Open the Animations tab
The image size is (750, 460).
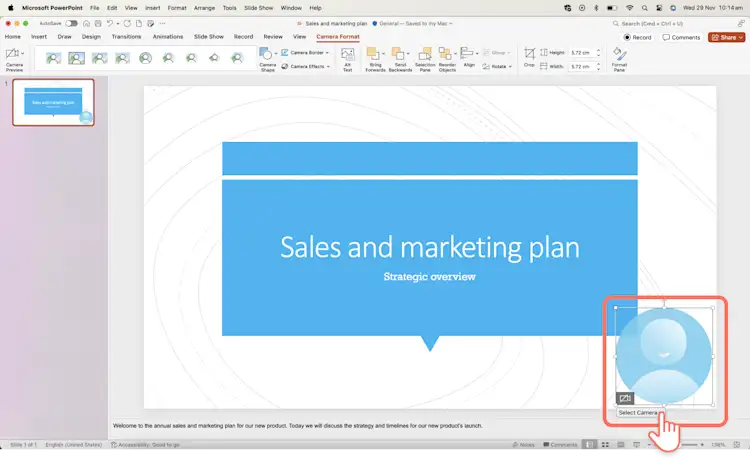point(168,37)
